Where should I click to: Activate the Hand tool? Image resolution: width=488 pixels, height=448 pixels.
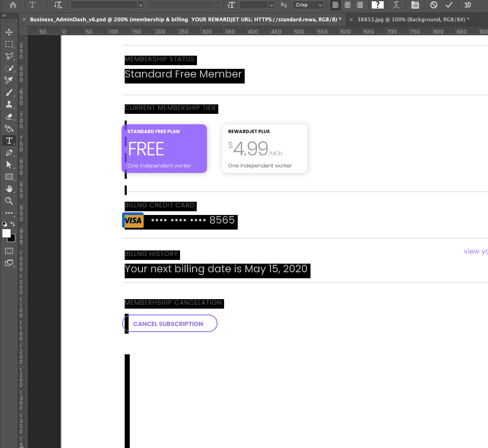pos(9,189)
